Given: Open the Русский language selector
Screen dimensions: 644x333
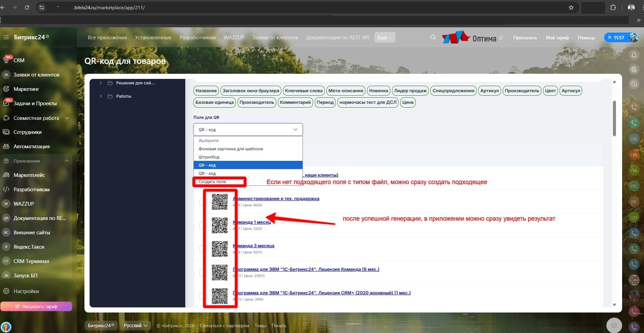Looking at the screenshot, I should (x=135, y=325).
